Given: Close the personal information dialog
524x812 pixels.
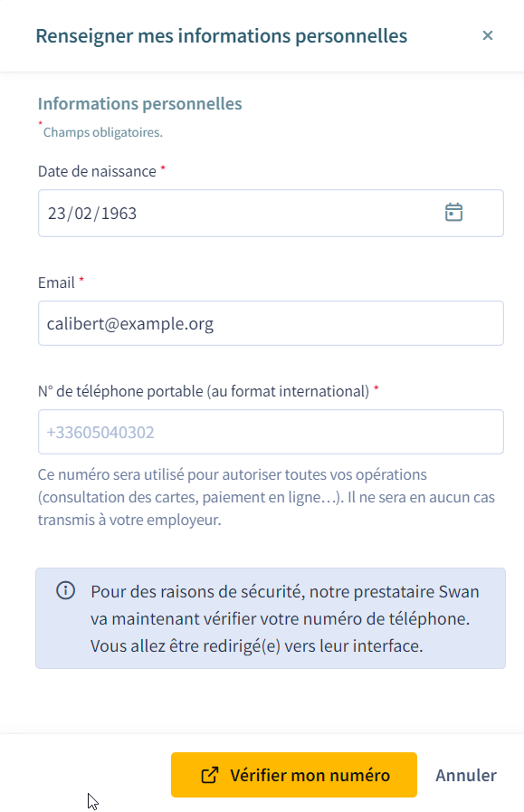Looking at the screenshot, I should (x=487, y=35).
